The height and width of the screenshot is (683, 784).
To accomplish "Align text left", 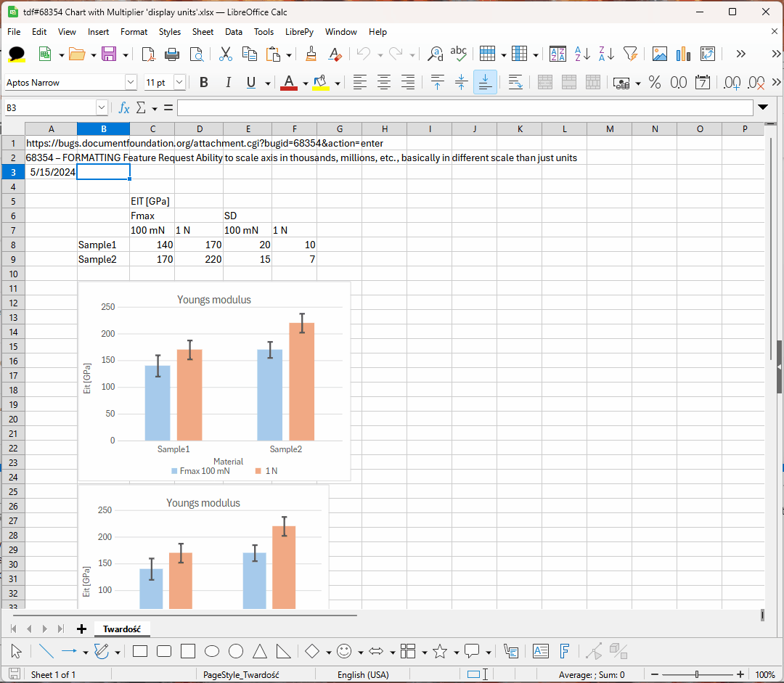I will click(x=359, y=83).
